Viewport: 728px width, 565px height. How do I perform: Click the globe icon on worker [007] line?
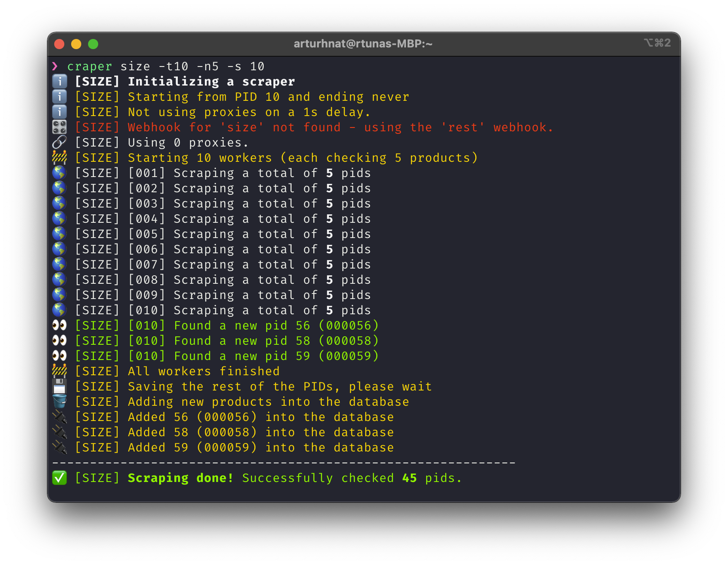click(59, 264)
